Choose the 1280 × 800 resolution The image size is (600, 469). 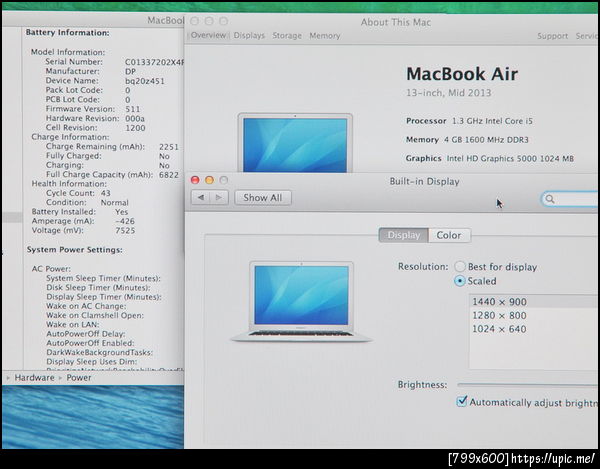(x=533, y=315)
